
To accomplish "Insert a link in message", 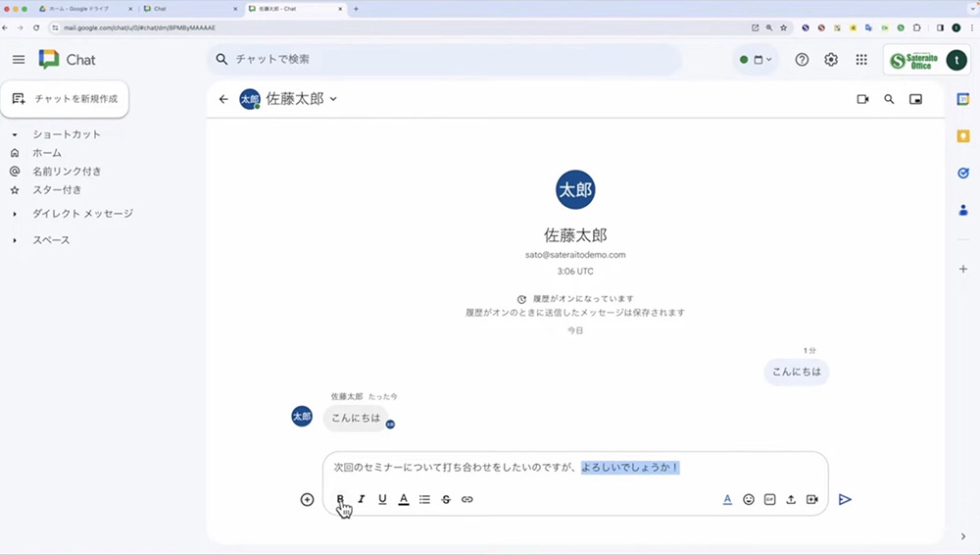I will click(466, 499).
